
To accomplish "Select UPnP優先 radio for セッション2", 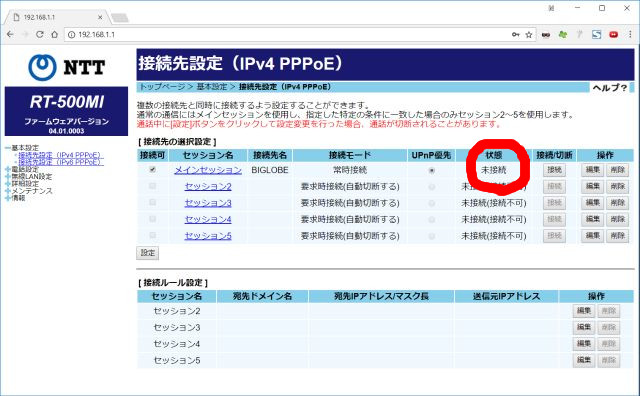I will [x=431, y=187].
